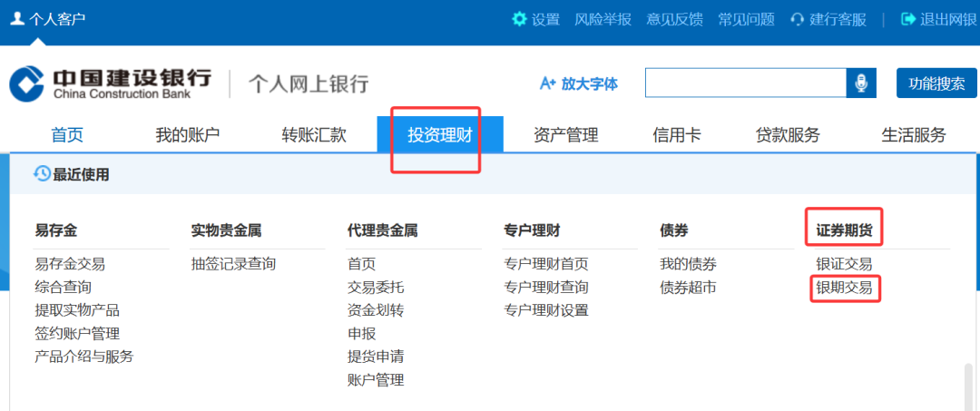The height and width of the screenshot is (411, 980).
Task: Click 设置 text in top bar
Action: pos(545,19)
